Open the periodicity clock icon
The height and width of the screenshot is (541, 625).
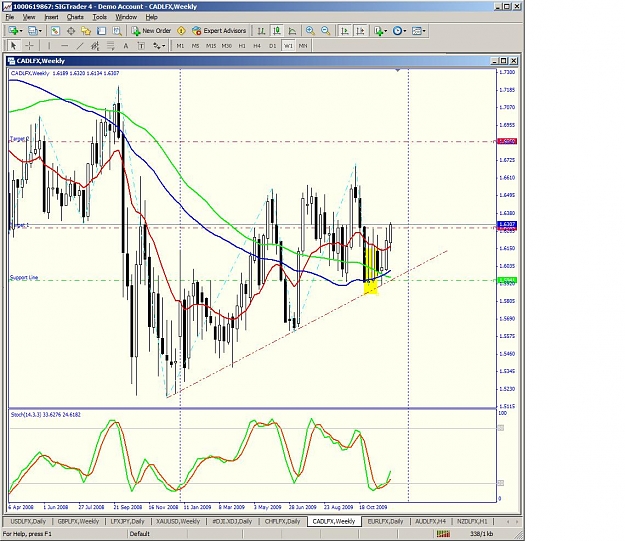click(x=397, y=31)
